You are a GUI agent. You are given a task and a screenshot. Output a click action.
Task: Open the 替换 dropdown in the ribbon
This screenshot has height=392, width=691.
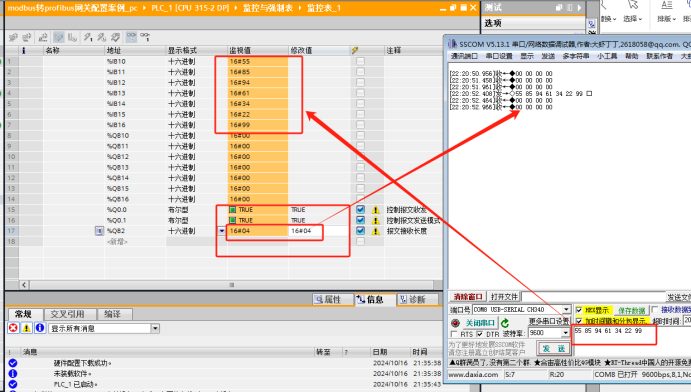[609, 19]
